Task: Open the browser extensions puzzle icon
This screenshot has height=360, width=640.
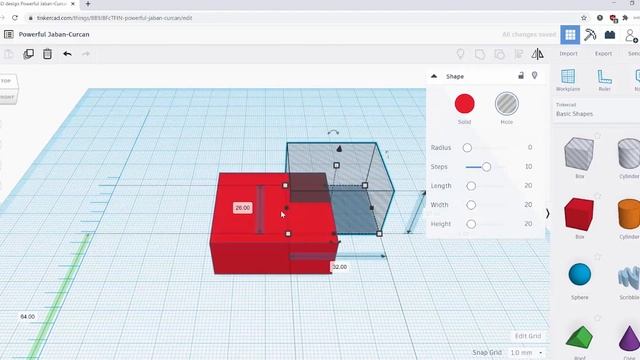Action: 625,18
